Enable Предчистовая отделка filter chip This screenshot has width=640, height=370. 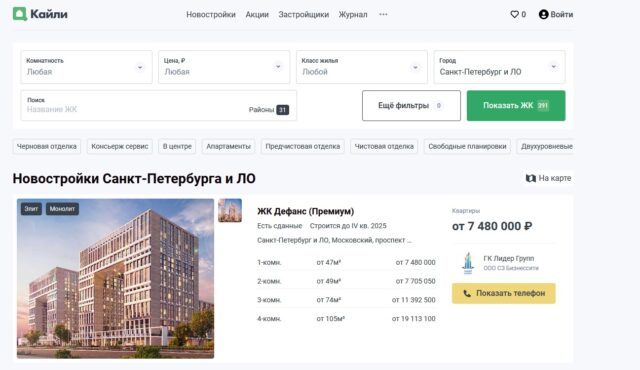pos(302,146)
